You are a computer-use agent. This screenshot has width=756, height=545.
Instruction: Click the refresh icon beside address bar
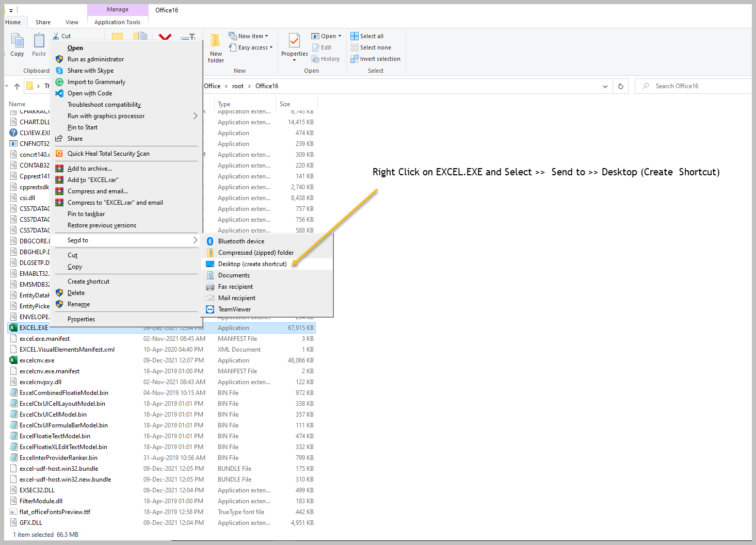point(621,86)
